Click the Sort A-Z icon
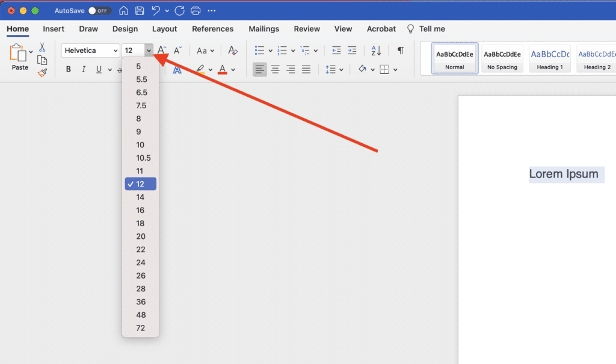 [376, 51]
